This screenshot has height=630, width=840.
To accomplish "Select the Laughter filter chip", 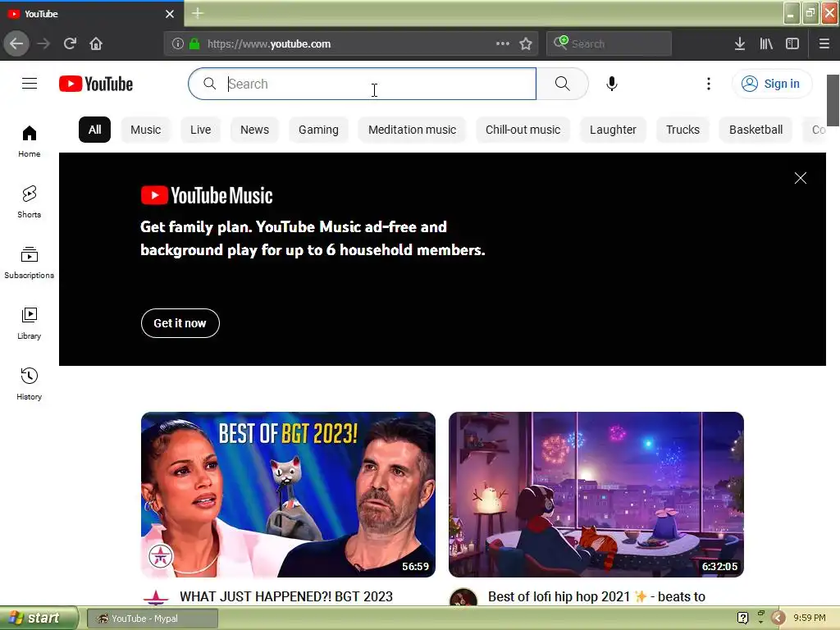I will point(614,130).
